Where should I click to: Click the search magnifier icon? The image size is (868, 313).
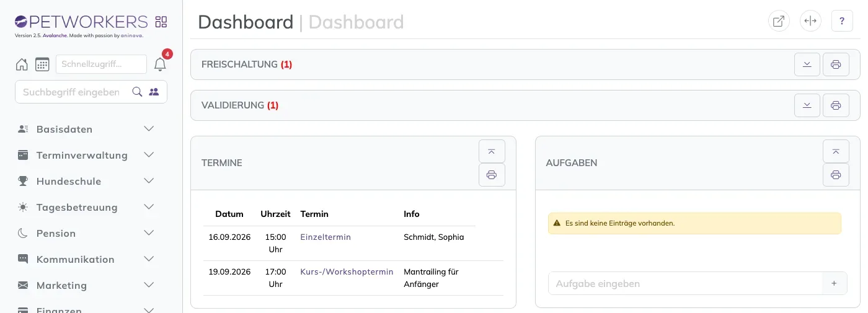click(x=138, y=92)
